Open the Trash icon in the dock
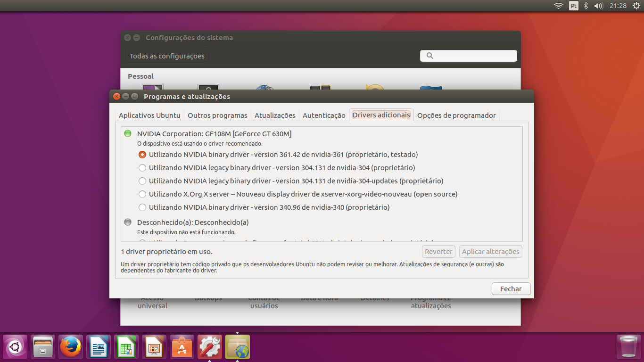Viewport: 644px width, 362px height. pos(629,347)
